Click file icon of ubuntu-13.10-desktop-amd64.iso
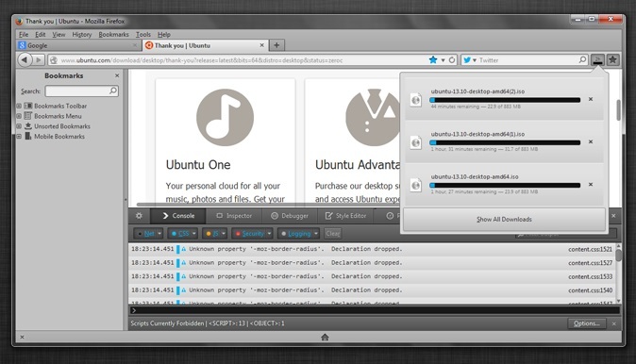The height and width of the screenshot is (364, 636). point(416,185)
